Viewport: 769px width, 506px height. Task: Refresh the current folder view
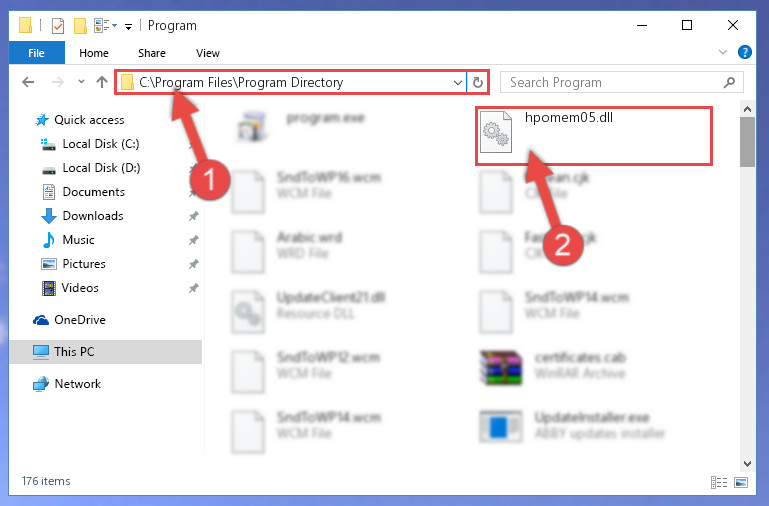(478, 82)
